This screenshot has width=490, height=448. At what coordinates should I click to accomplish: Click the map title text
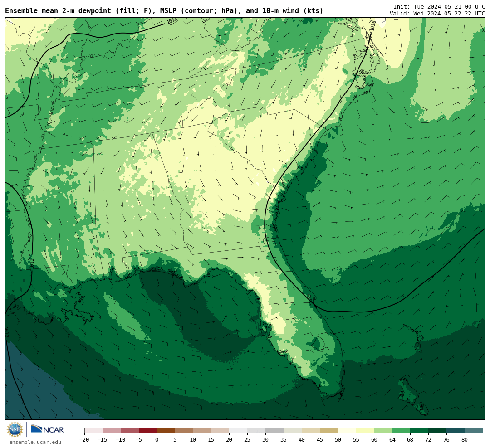pyautogui.click(x=164, y=10)
